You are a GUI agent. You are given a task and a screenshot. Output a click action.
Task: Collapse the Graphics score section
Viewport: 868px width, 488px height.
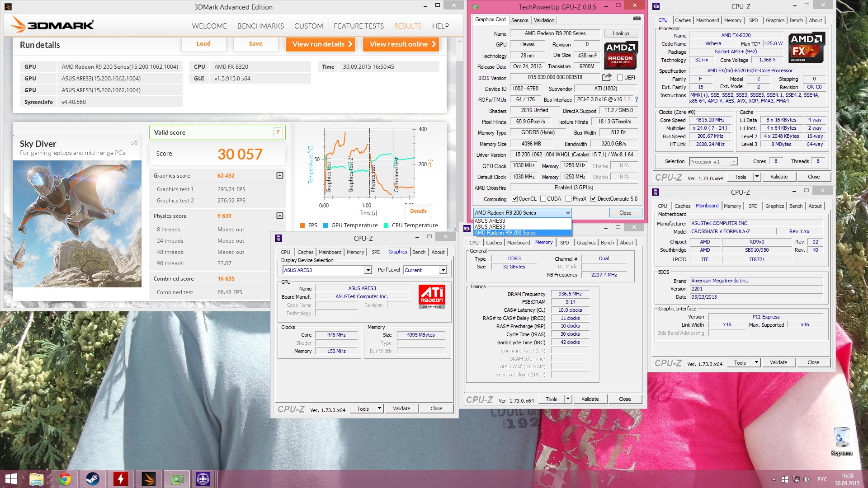280,175
